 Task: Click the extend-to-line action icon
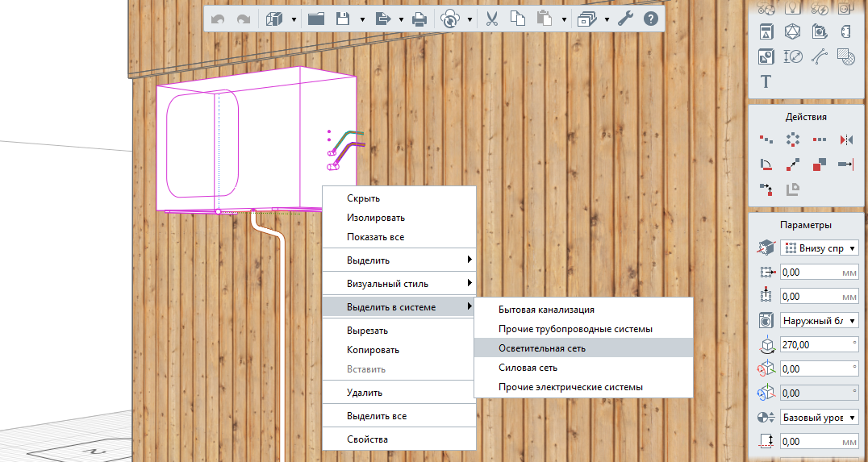(846, 164)
